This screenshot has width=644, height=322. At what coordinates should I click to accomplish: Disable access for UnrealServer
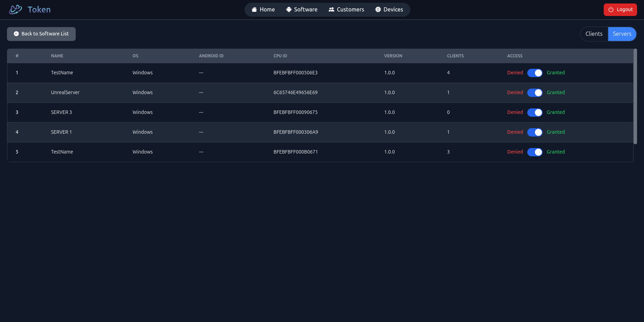coord(535,93)
